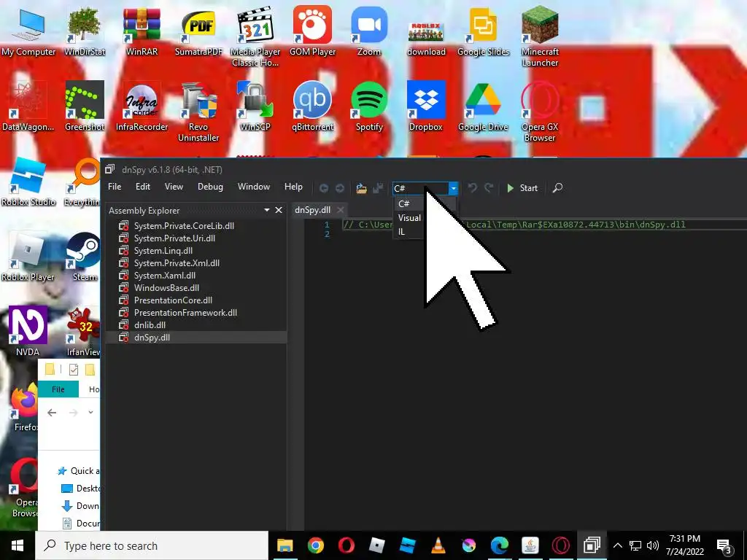Open VLC media player from the taskbar
This screenshot has height=560, width=747.
pos(438,545)
